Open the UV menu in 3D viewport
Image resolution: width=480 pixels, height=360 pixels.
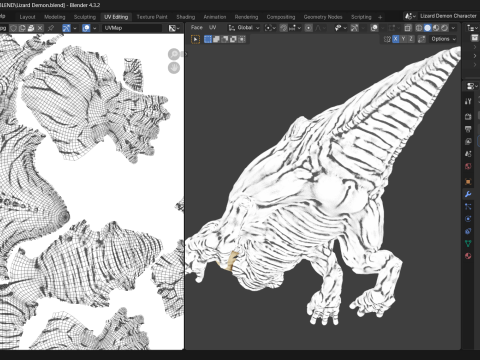pos(212,28)
